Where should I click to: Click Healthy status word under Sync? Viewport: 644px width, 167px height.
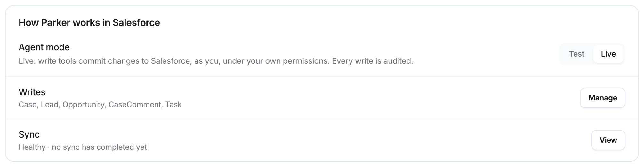(32, 147)
